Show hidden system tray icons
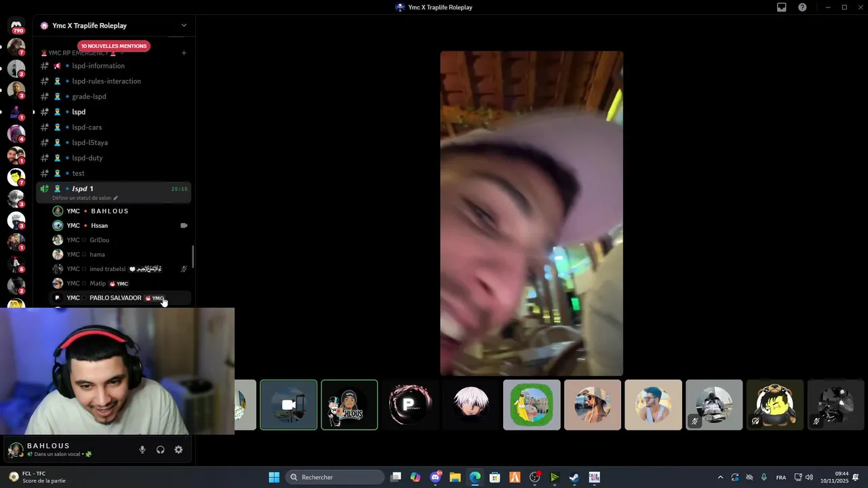The image size is (868, 488). click(x=720, y=477)
